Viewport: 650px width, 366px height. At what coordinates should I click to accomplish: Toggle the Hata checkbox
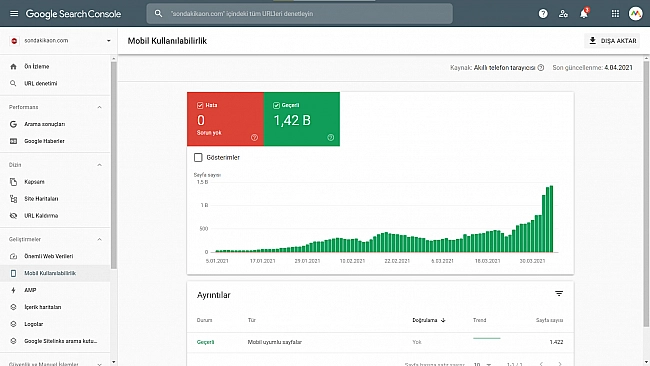200,105
